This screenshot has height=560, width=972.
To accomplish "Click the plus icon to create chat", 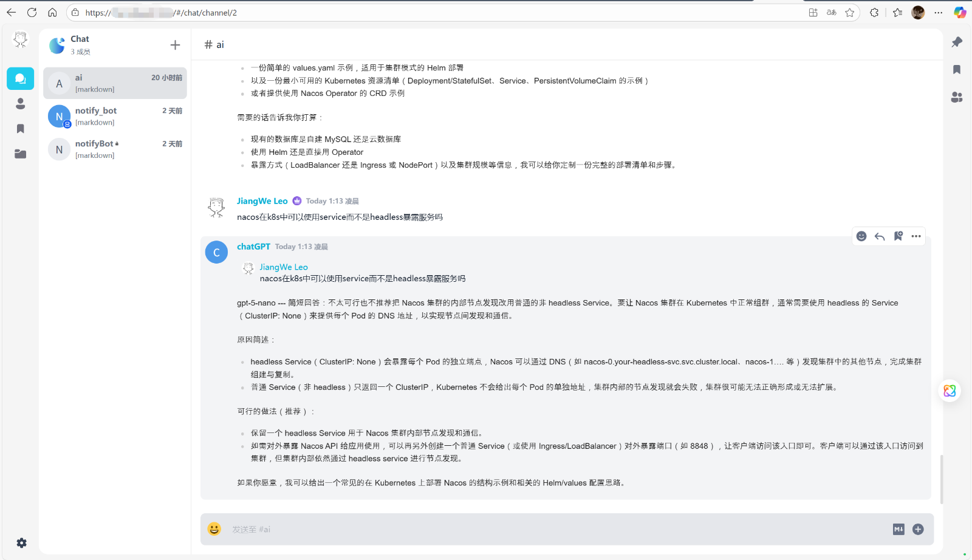I will coord(175,45).
